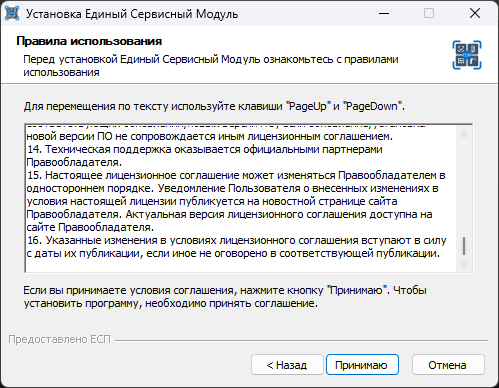Image resolution: width=499 pixels, height=388 pixels.
Task: Cancel installation with the Отмена button
Action: point(448,365)
